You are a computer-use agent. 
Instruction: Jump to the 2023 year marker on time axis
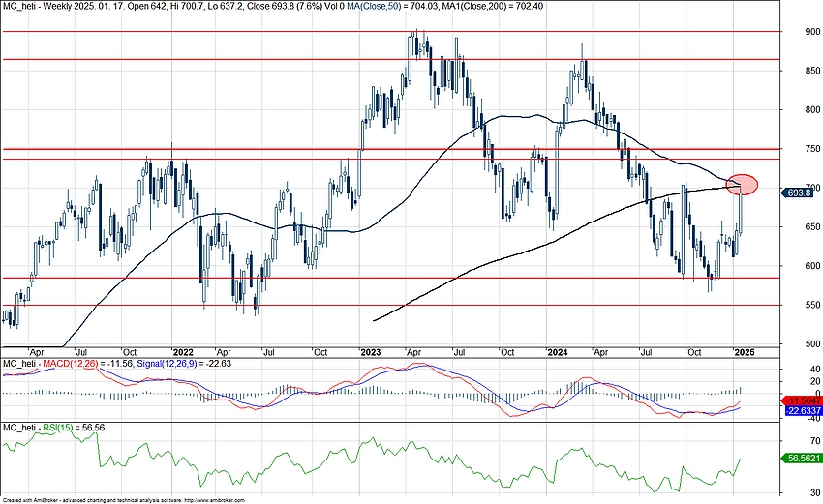click(x=370, y=353)
